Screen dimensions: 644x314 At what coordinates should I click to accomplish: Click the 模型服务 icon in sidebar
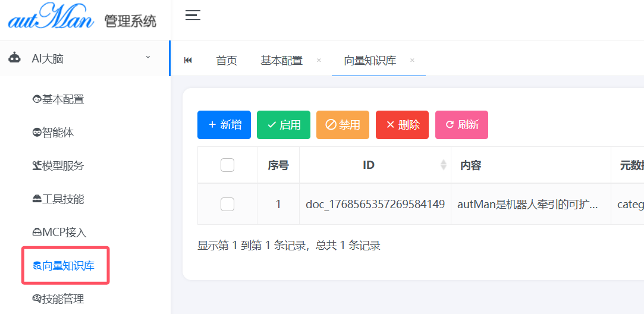[x=37, y=166]
